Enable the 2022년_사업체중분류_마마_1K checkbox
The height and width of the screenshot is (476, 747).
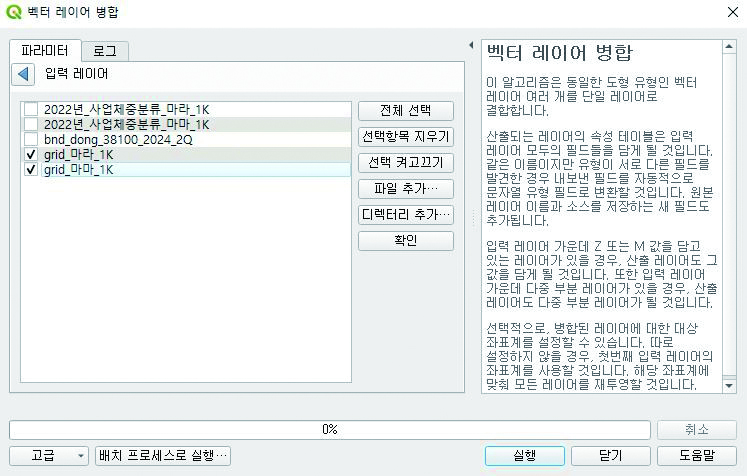pyautogui.click(x=32, y=124)
